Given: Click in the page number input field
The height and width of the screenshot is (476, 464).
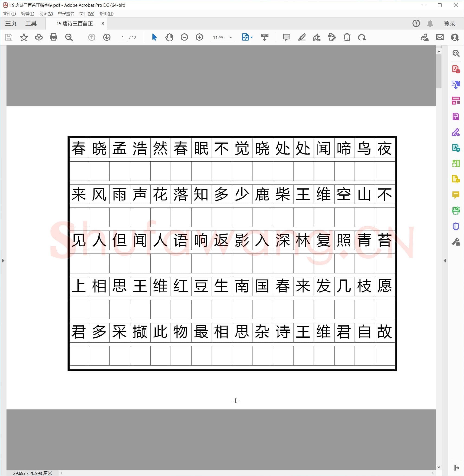Looking at the screenshot, I should (x=123, y=37).
